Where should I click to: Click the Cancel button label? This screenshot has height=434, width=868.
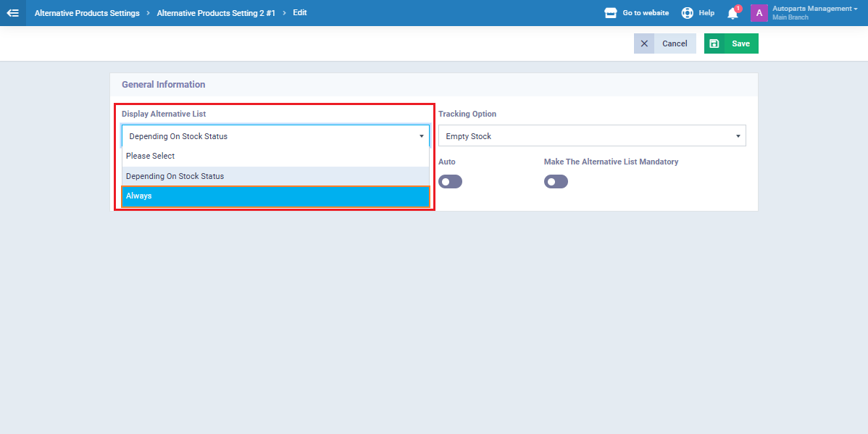click(x=675, y=43)
